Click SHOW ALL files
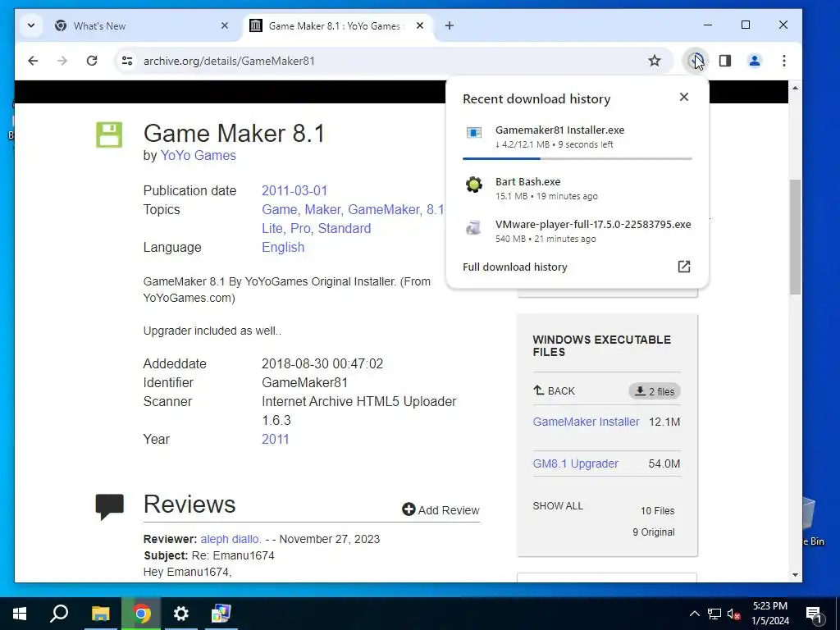The width and height of the screenshot is (840, 630). coord(558,505)
